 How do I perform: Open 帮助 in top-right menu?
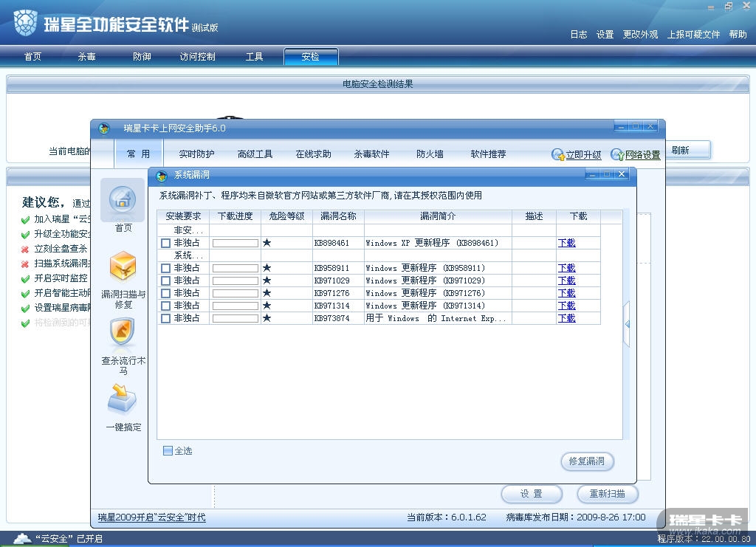coord(738,35)
